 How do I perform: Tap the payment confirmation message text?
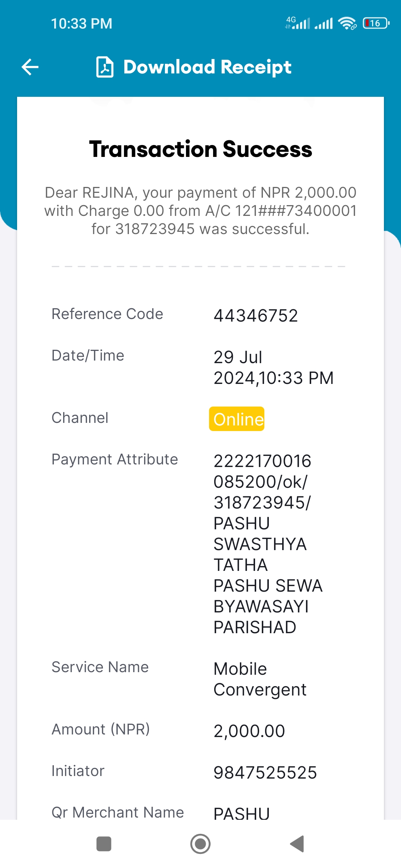[x=200, y=211]
